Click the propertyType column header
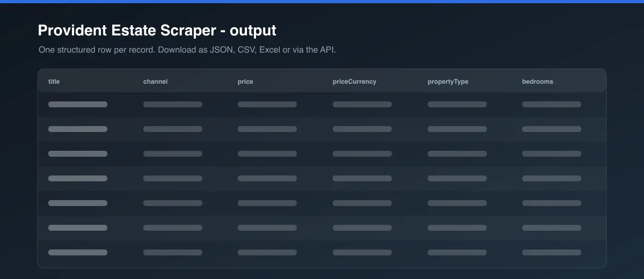644x279 pixels. 448,82
